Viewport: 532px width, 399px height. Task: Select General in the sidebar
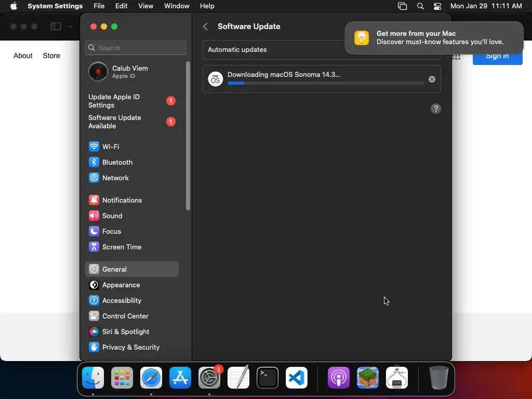(131, 270)
